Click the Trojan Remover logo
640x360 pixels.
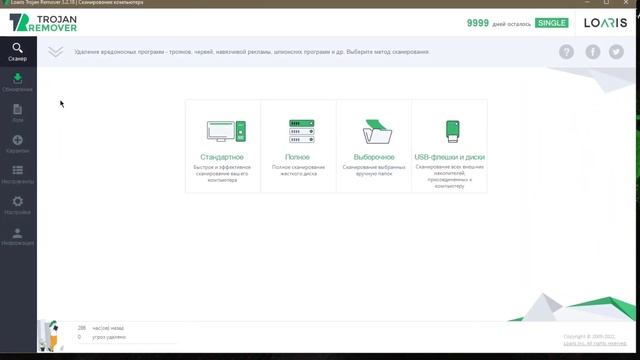(43, 23)
